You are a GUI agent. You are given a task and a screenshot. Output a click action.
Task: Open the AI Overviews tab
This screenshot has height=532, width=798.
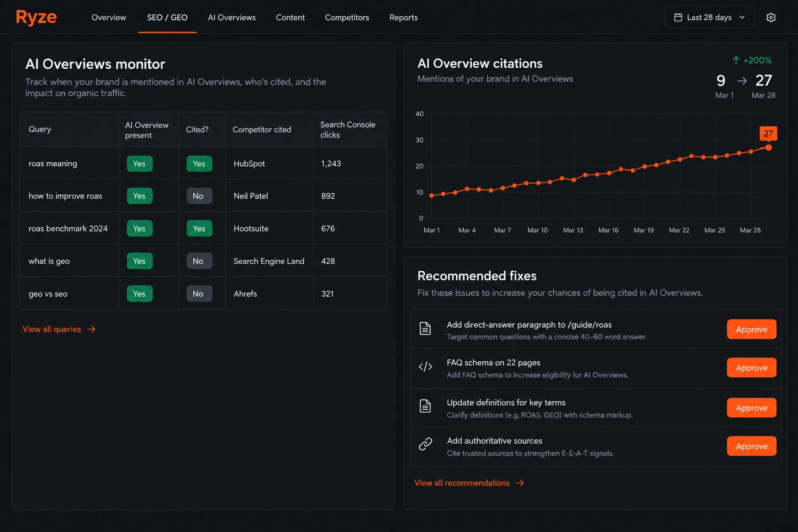(x=232, y=17)
